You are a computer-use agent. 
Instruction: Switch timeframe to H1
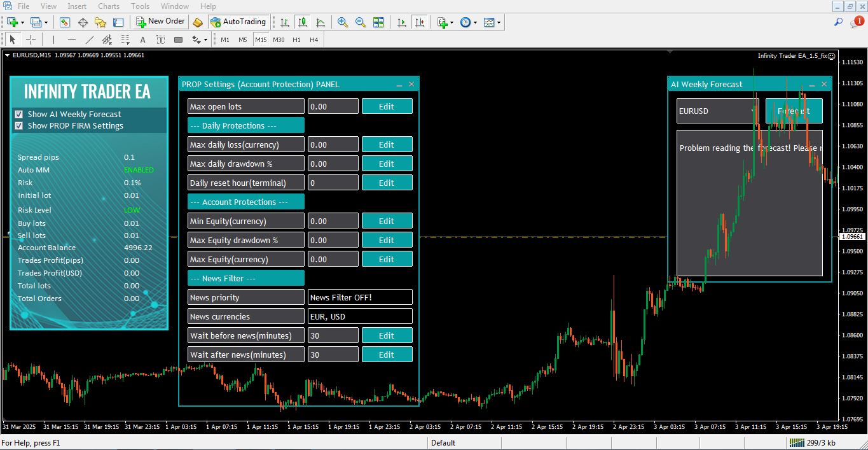pos(296,39)
